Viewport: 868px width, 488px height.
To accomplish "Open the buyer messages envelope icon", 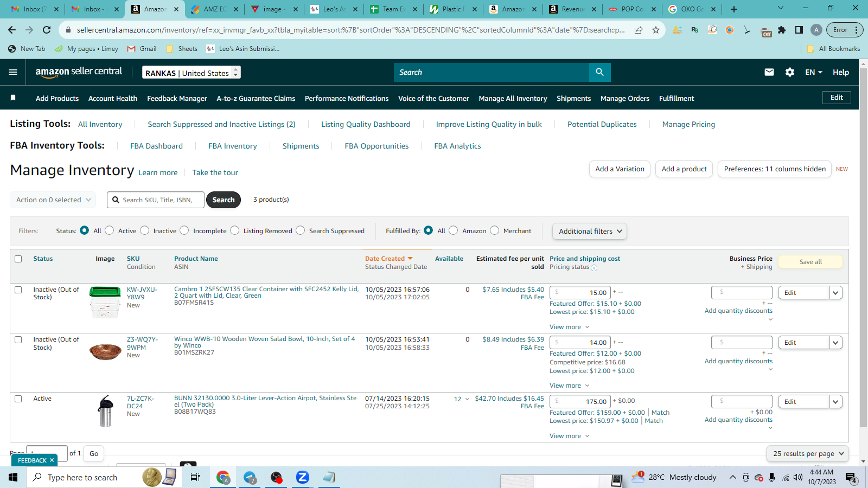I will 769,72.
